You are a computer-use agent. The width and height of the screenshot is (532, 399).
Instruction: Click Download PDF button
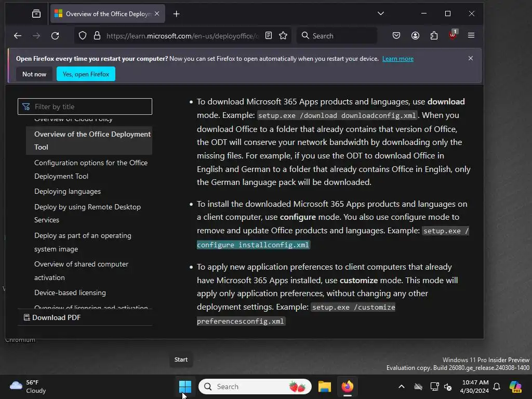52,317
